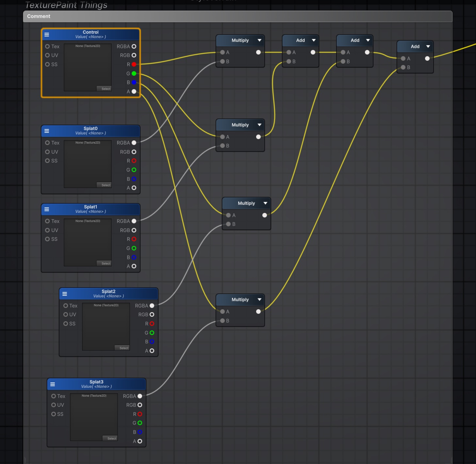Click the Tex input port on Splat0
Viewport: 476px width, 464px height.
47,143
